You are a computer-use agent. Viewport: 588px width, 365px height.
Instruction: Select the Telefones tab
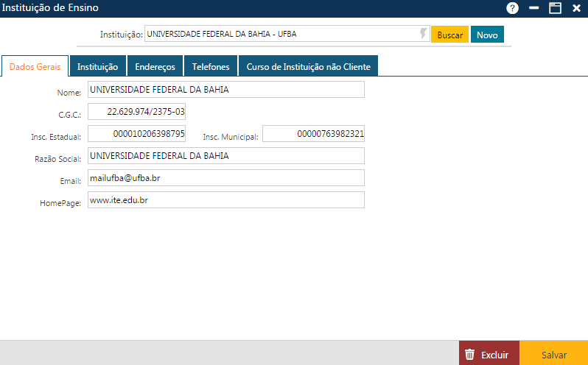point(211,66)
